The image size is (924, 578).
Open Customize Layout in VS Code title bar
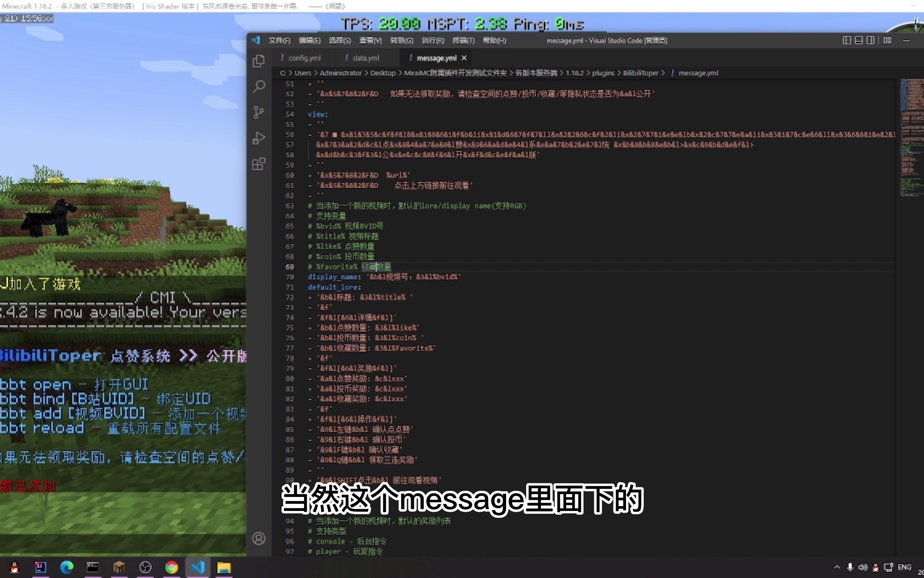pos(887,40)
